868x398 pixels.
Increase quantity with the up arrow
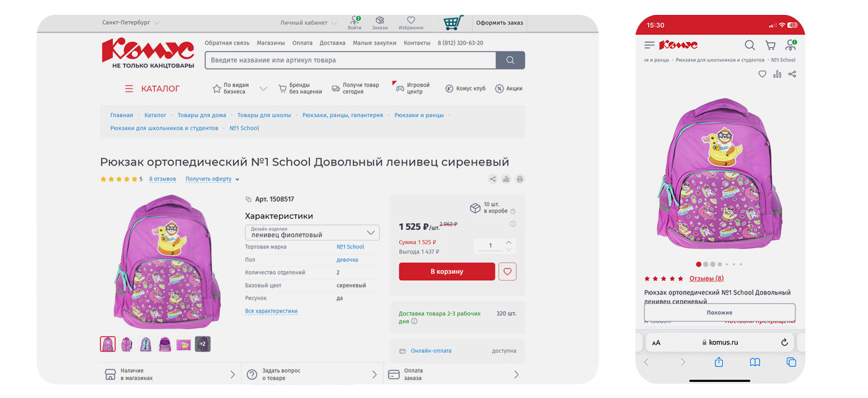point(508,242)
